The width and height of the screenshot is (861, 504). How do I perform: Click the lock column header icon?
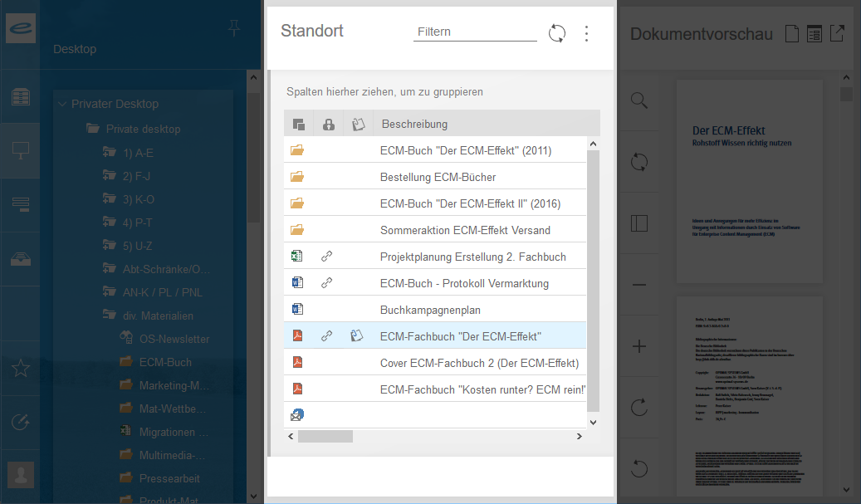point(328,125)
